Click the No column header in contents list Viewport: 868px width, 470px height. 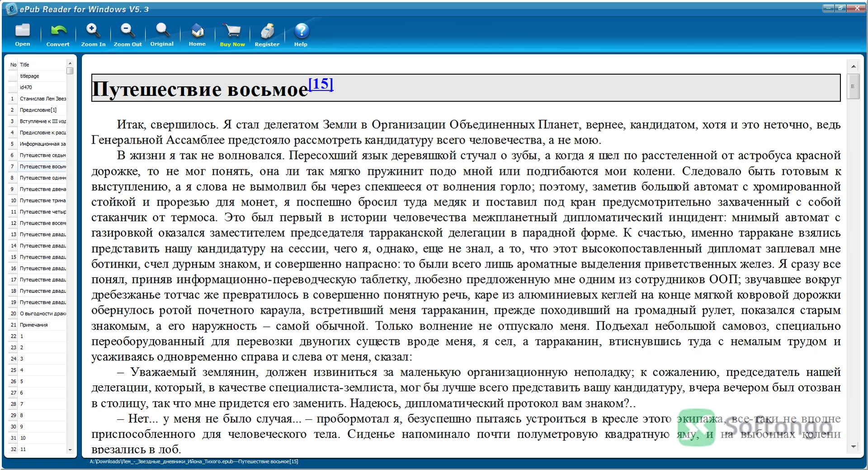coord(13,65)
